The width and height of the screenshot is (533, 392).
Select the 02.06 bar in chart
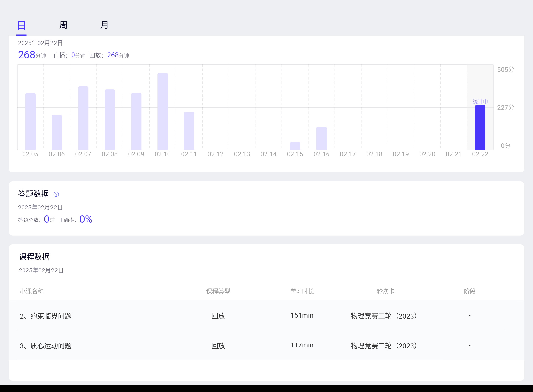[x=57, y=132]
